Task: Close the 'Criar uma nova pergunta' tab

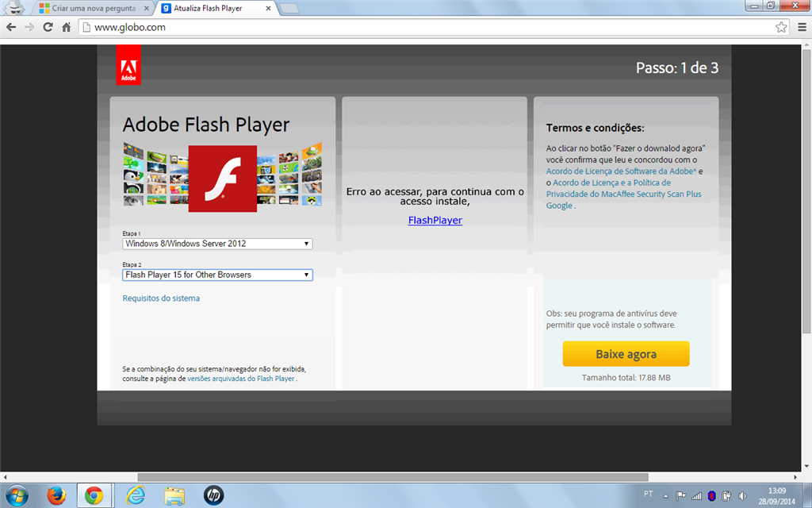Action: click(x=146, y=8)
